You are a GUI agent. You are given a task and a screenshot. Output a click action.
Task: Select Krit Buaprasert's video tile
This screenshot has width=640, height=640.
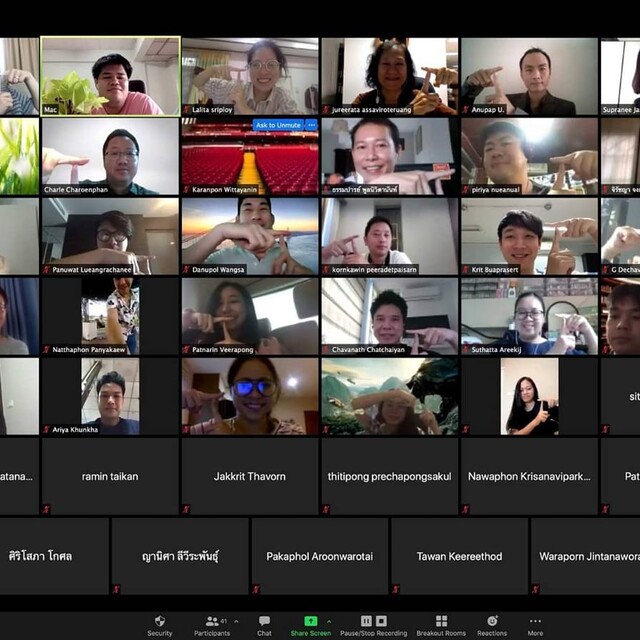[529, 236]
